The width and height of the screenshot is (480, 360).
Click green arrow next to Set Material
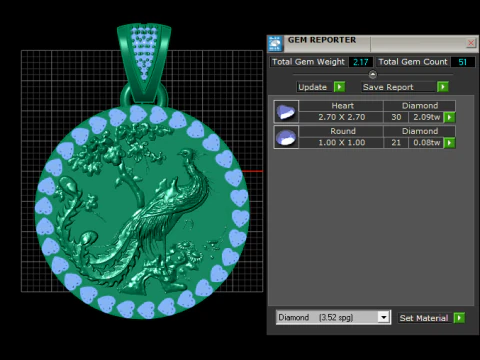pyautogui.click(x=459, y=318)
